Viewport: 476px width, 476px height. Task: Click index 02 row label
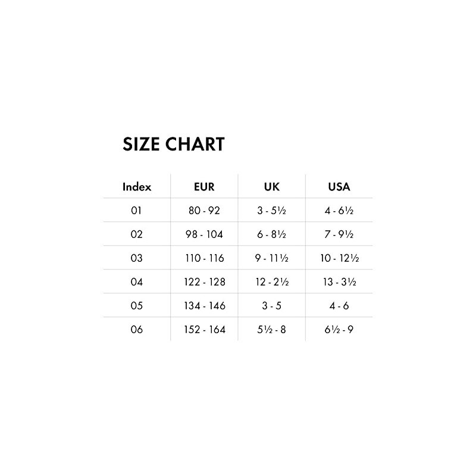coord(137,234)
